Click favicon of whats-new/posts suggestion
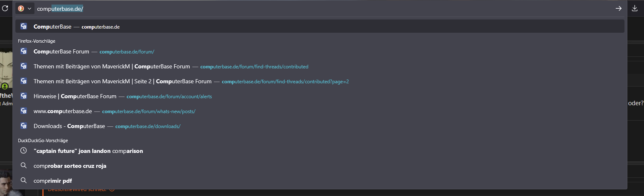The image size is (644, 196). click(24, 111)
